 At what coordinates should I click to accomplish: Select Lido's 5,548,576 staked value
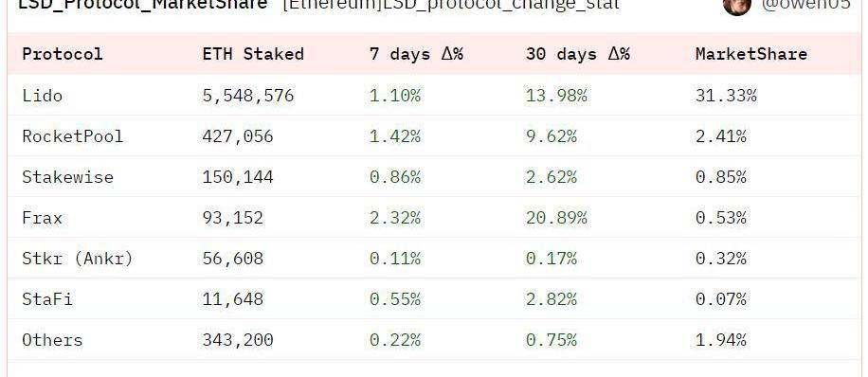248,96
